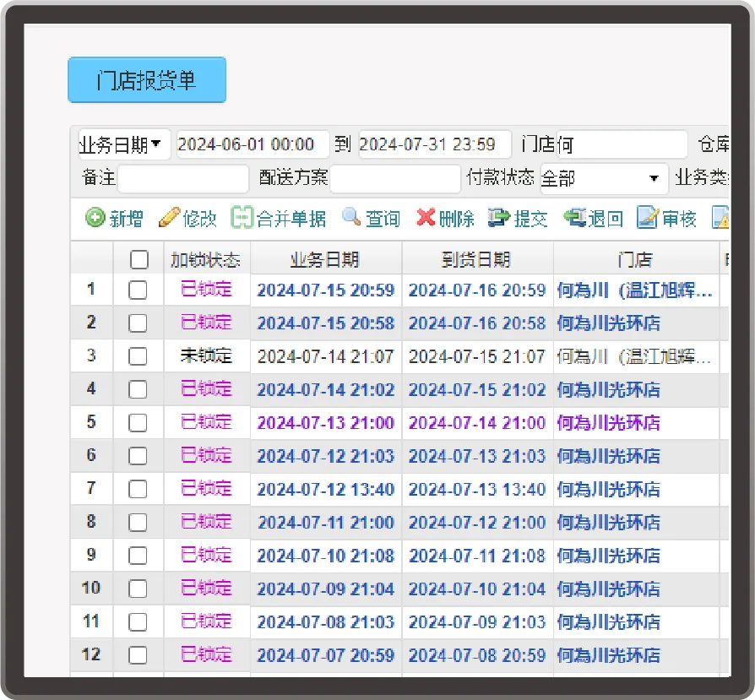
Task: Check the checkbox for row 5
Action: pyautogui.click(x=138, y=423)
